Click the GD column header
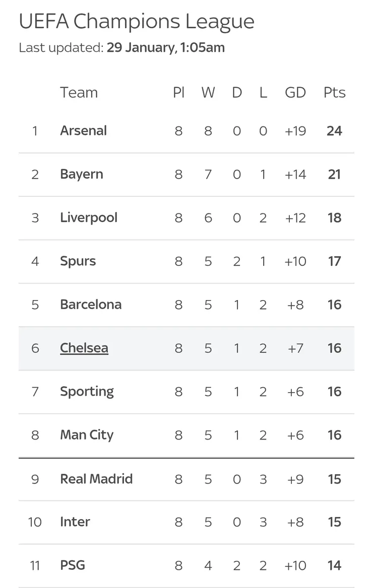The width and height of the screenshot is (373, 588). tap(295, 93)
